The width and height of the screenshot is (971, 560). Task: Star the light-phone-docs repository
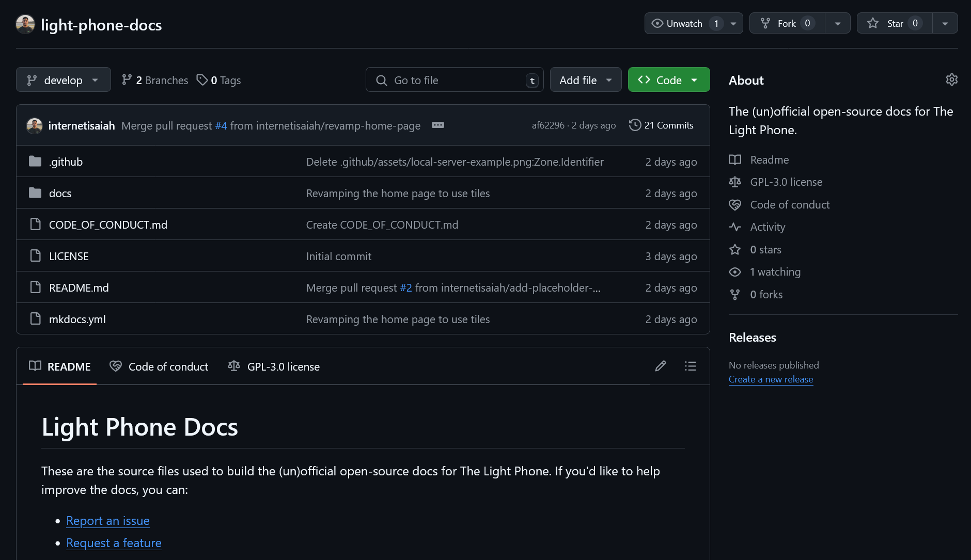[895, 23]
